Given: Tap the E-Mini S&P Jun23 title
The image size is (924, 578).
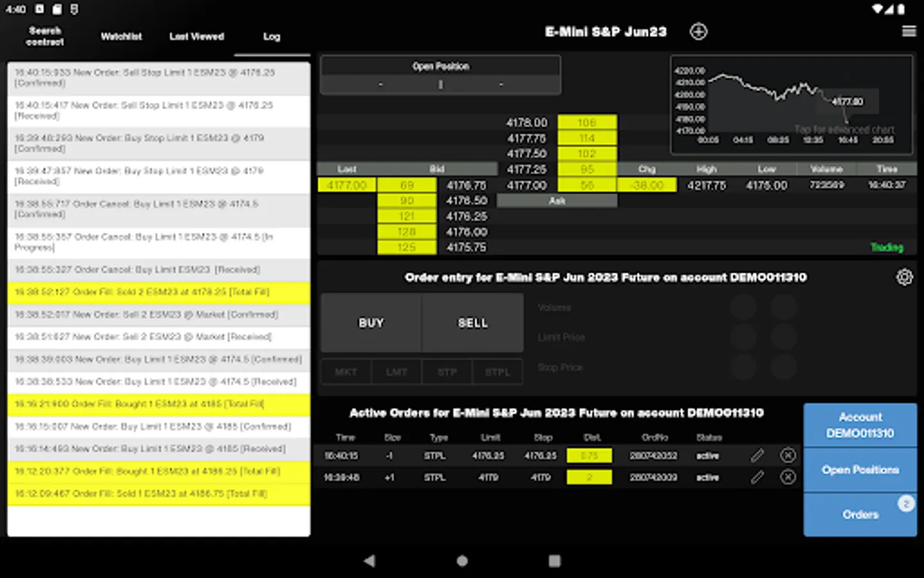Looking at the screenshot, I should (x=606, y=31).
